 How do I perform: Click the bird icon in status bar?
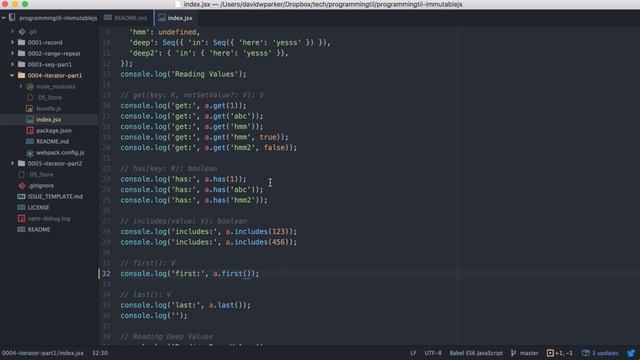(x=631, y=353)
